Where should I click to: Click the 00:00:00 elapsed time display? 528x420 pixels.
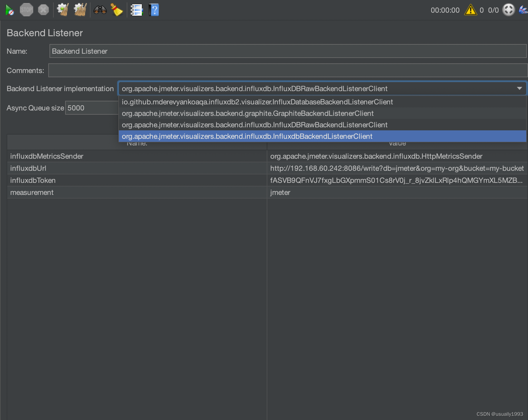pyautogui.click(x=445, y=10)
